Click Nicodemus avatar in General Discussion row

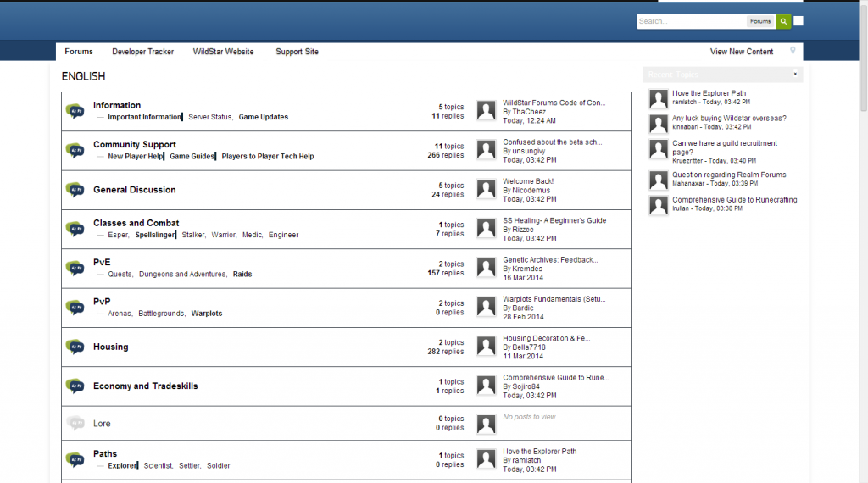486,189
